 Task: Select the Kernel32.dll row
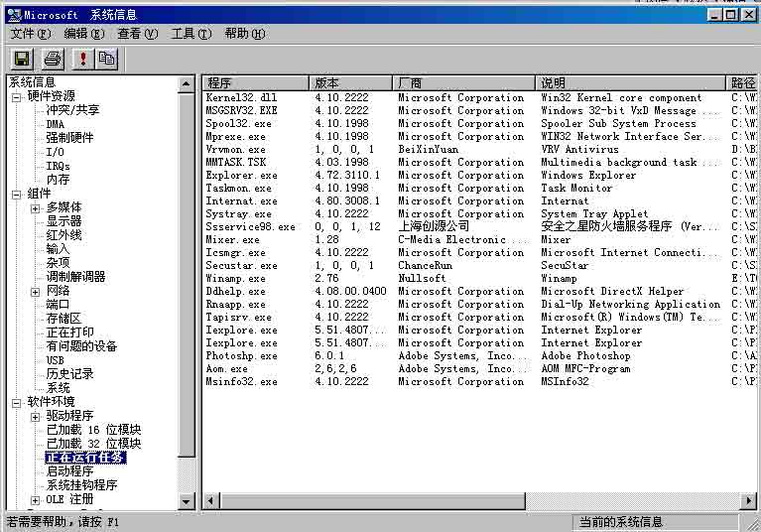pyautogui.click(x=479, y=97)
